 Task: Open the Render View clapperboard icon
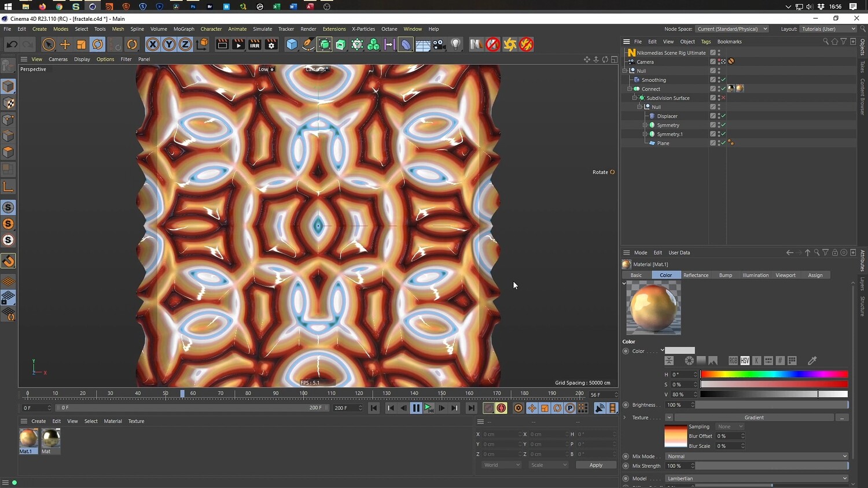[222, 45]
